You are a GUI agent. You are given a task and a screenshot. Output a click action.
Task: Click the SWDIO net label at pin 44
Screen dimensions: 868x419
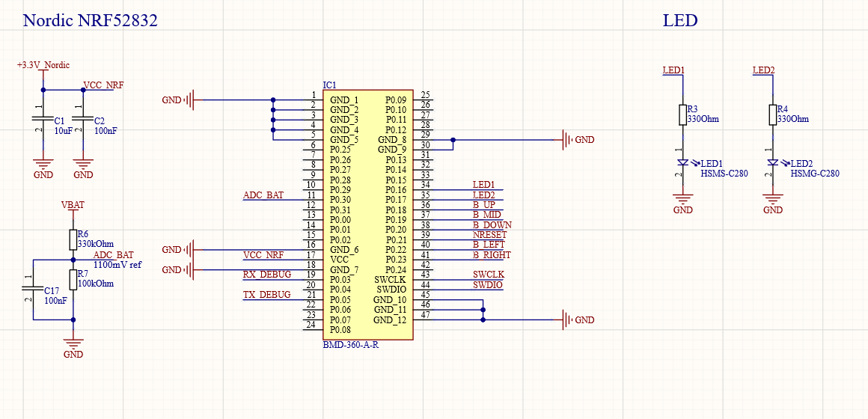click(488, 284)
